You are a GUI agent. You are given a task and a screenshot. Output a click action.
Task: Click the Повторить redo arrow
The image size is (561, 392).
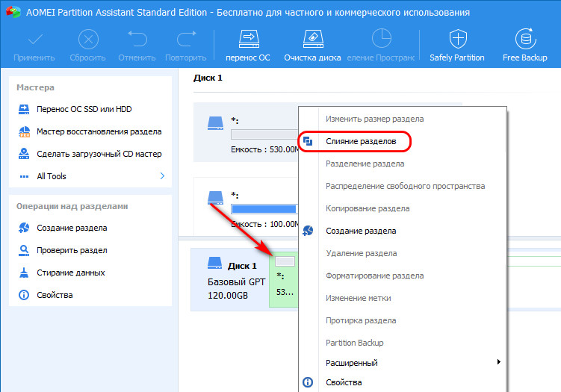tap(187, 39)
